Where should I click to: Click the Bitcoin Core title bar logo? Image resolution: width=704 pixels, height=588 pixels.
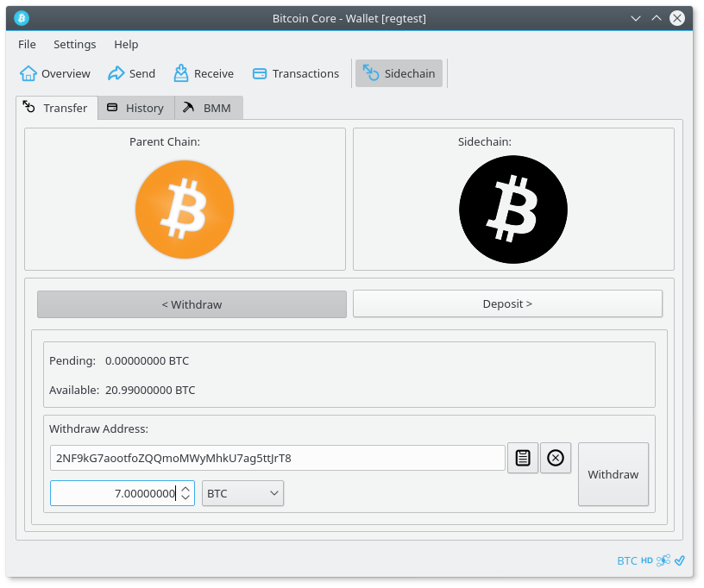coord(22,18)
